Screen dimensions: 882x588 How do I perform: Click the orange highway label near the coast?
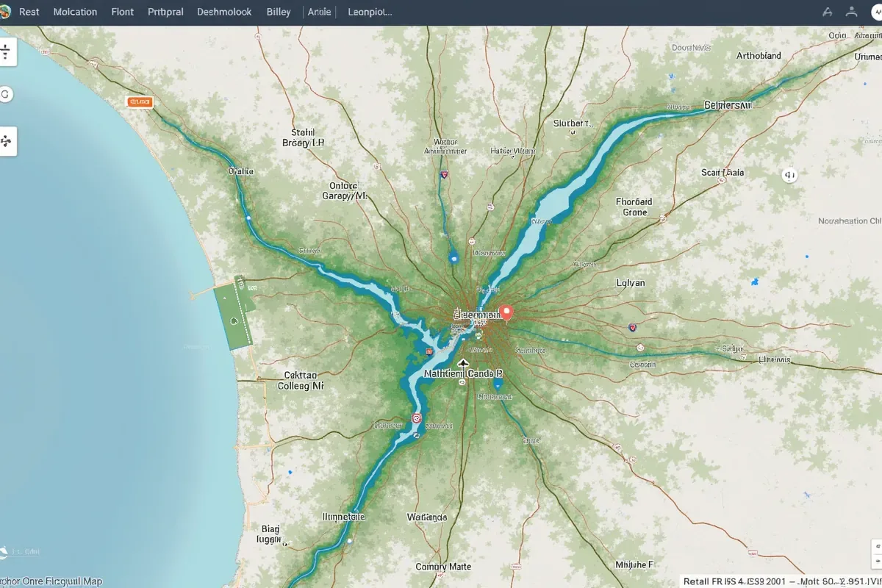click(x=139, y=102)
